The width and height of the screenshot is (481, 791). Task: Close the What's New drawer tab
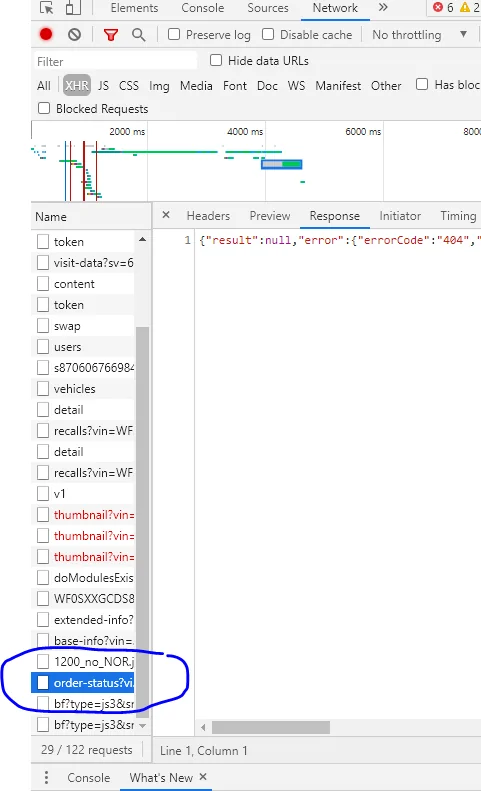pyautogui.click(x=203, y=777)
